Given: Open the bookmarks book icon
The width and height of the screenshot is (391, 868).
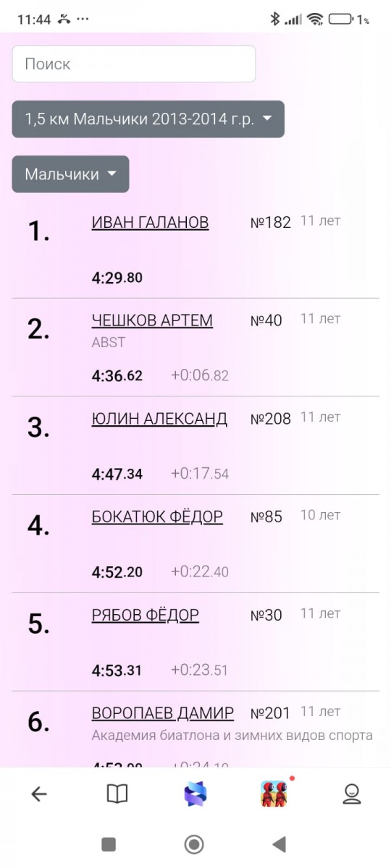Looking at the screenshot, I should point(117,794).
